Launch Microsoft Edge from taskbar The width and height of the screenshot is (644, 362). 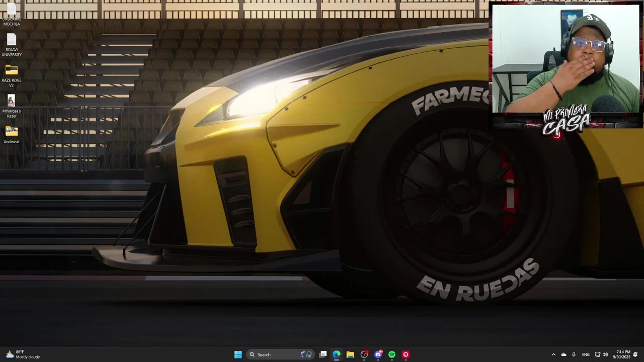pyautogui.click(x=337, y=354)
